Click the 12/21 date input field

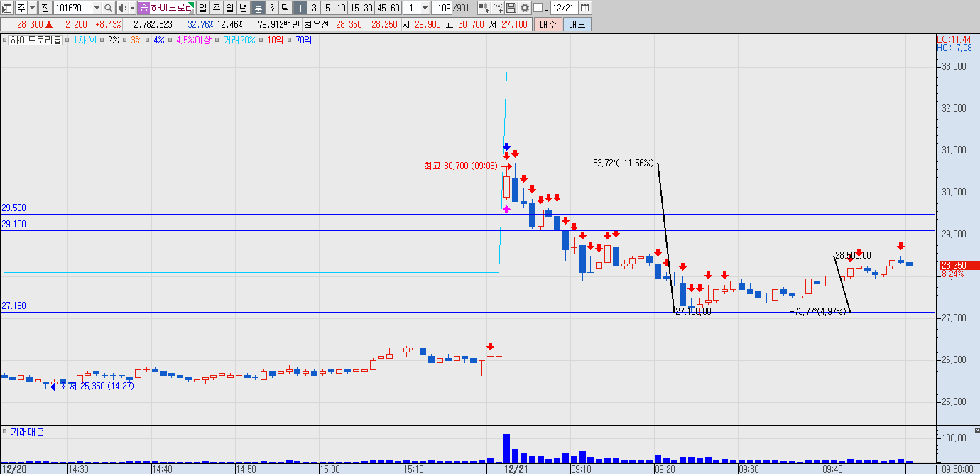click(563, 8)
